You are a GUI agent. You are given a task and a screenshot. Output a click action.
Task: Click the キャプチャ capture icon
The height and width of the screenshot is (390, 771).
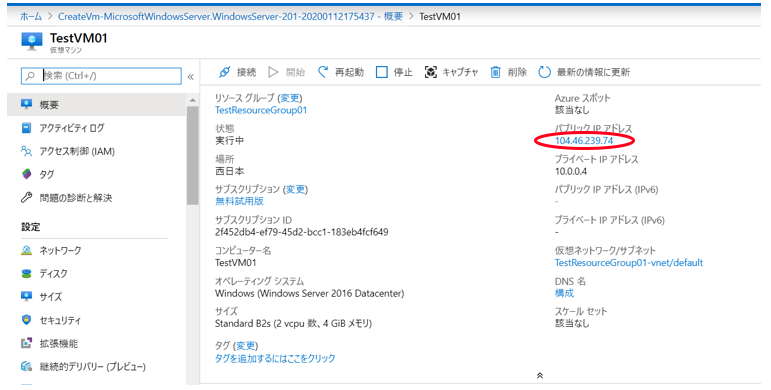click(x=431, y=72)
